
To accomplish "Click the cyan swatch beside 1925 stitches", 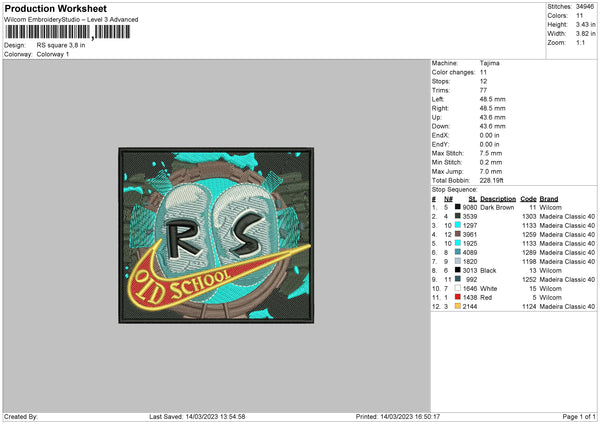I will tap(457, 243).
